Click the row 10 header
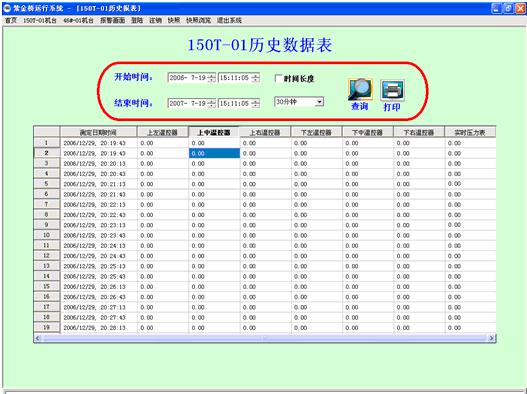Screen dimensions: 527x394 tap(47, 235)
